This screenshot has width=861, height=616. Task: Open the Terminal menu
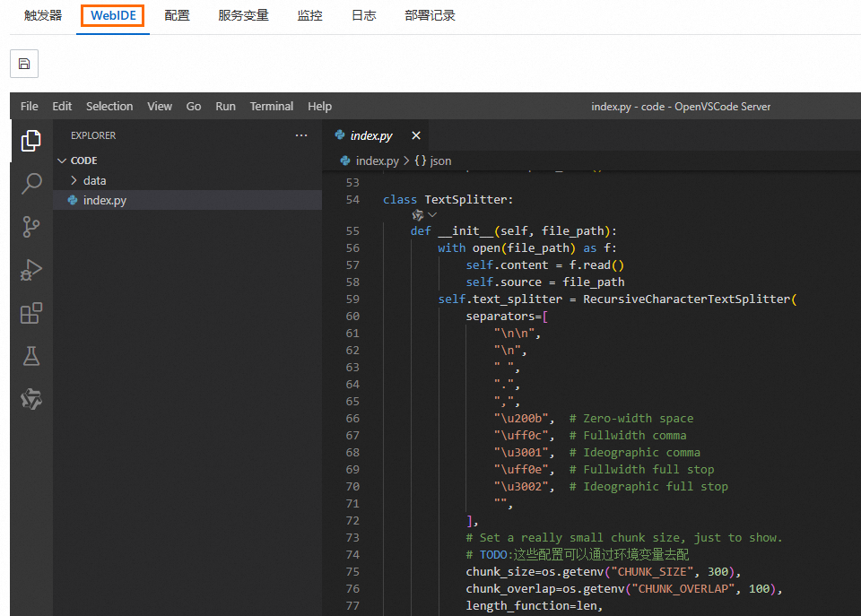click(x=271, y=106)
